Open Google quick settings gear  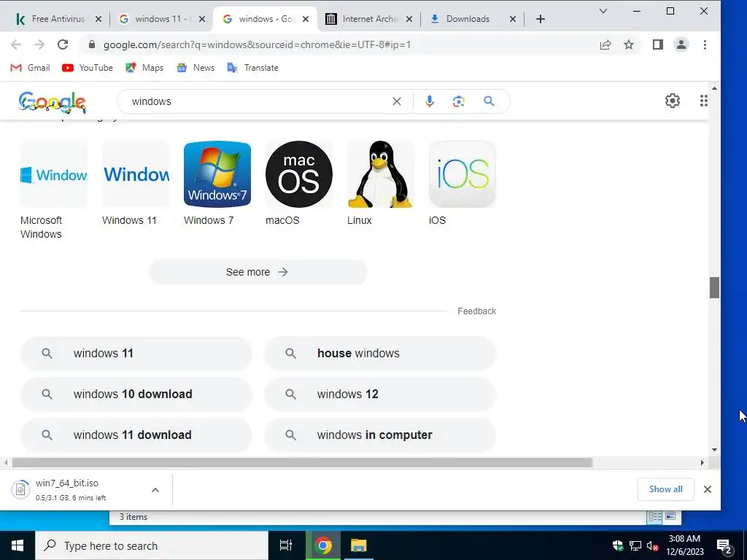coord(672,101)
